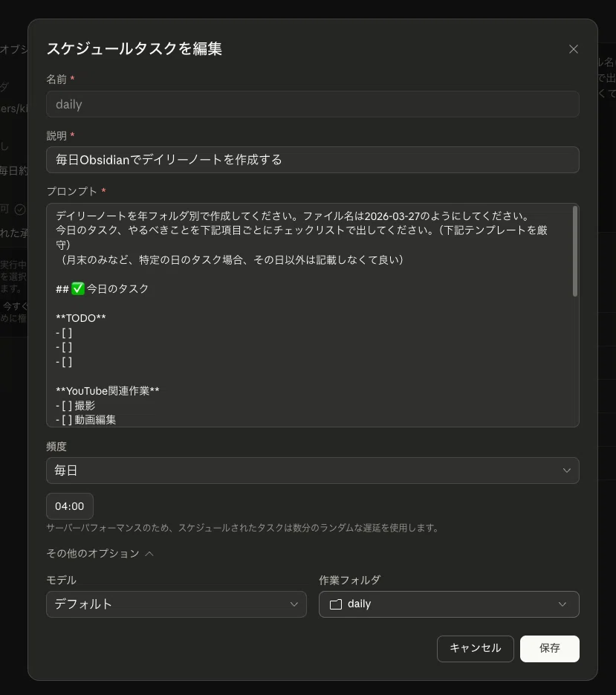Close the schedule task edit dialog
This screenshot has height=695, width=616.
(x=573, y=49)
